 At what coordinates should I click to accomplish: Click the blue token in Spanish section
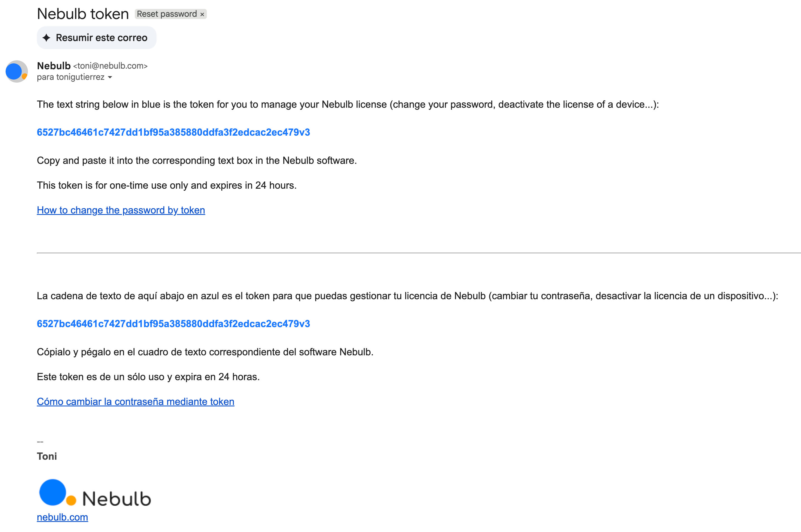point(173,324)
